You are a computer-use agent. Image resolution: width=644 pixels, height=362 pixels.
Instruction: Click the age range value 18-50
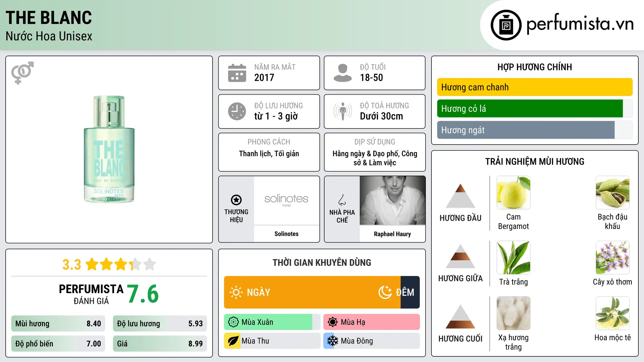(371, 78)
